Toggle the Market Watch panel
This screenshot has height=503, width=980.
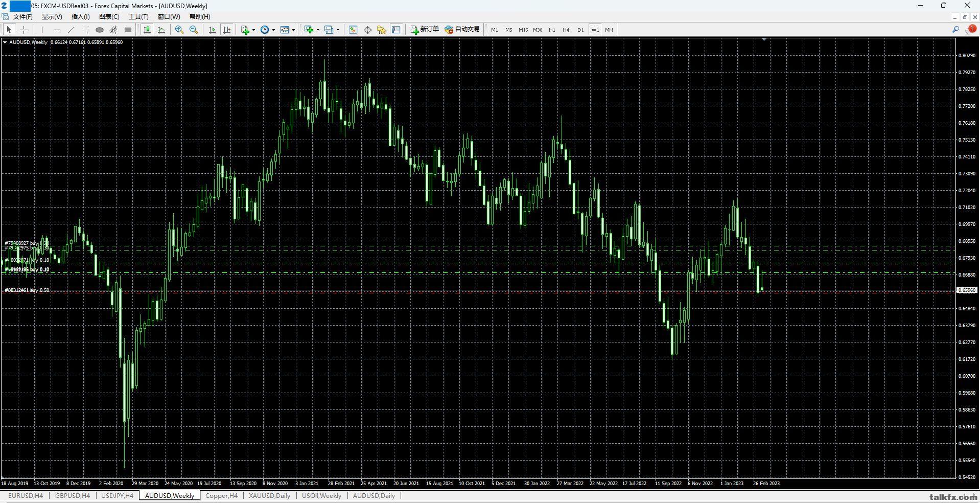coord(353,30)
